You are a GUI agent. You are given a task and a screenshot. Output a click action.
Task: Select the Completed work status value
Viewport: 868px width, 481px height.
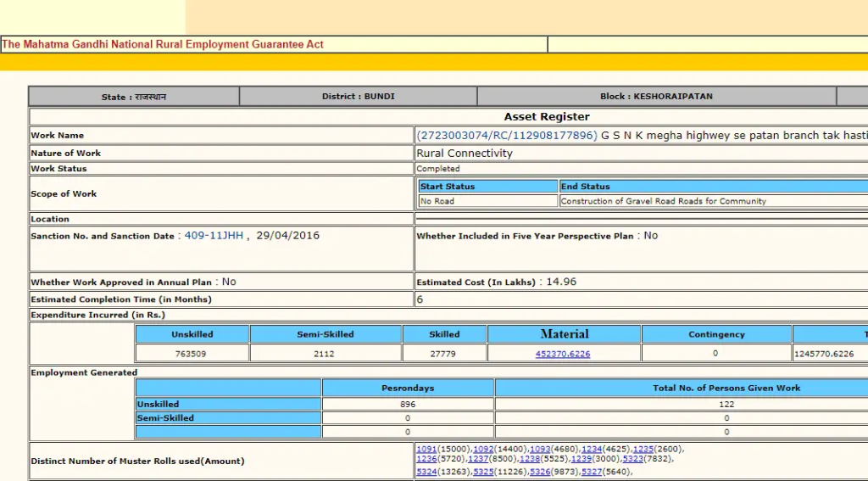(438, 169)
